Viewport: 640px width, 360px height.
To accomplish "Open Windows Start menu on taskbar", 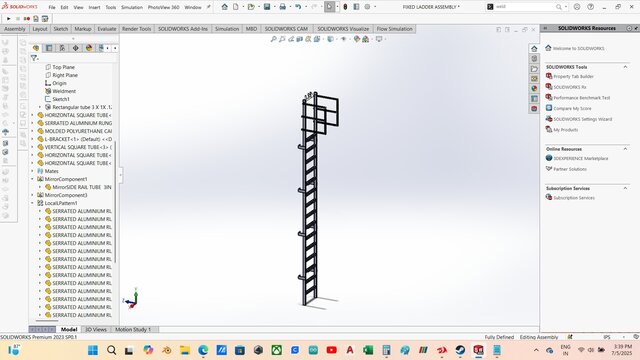I will (93, 350).
